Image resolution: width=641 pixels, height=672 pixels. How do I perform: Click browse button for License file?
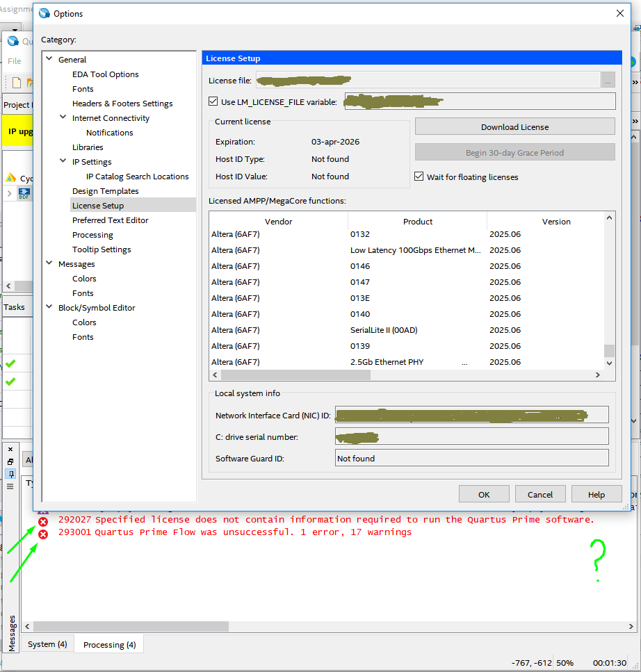point(608,80)
